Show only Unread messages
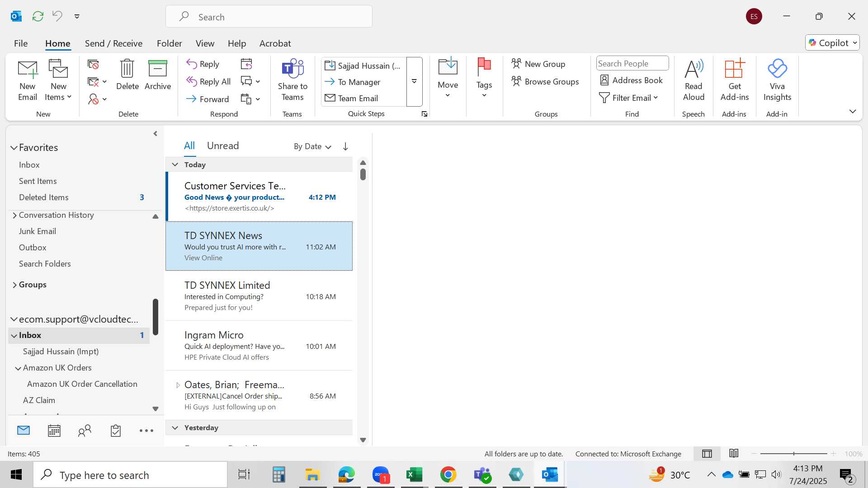Screen dimensions: 868x488 point(222,145)
